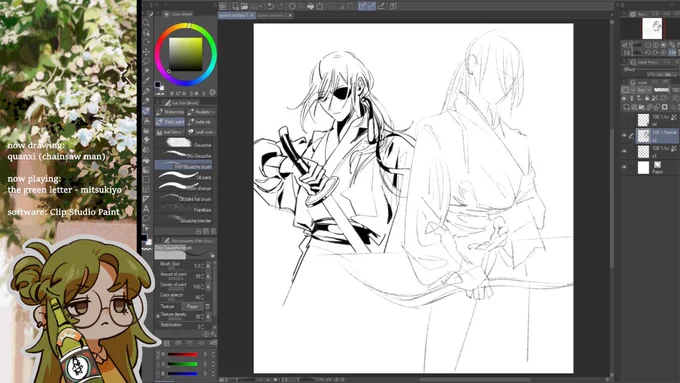Choose the Dry Gouache brush preset
The width and height of the screenshot is (680, 383).
click(183, 154)
